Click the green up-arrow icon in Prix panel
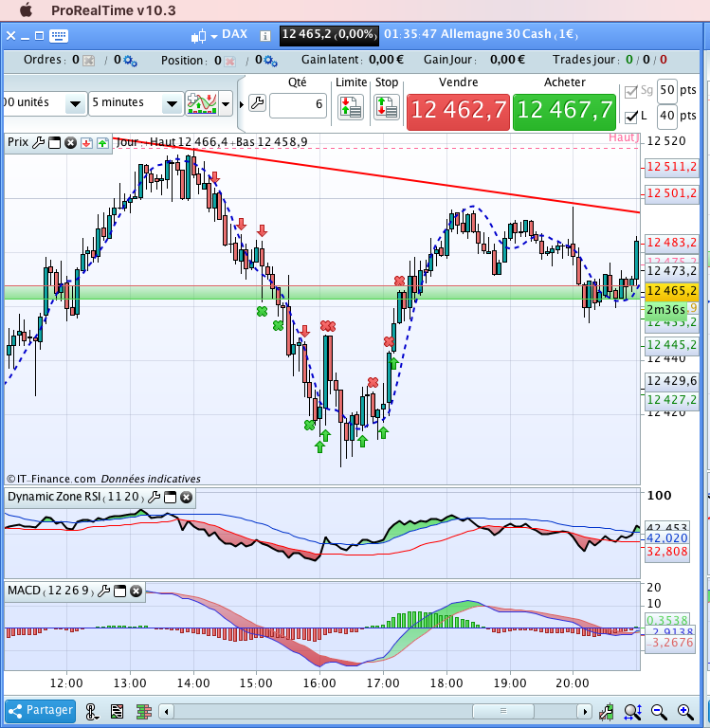 point(102,143)
